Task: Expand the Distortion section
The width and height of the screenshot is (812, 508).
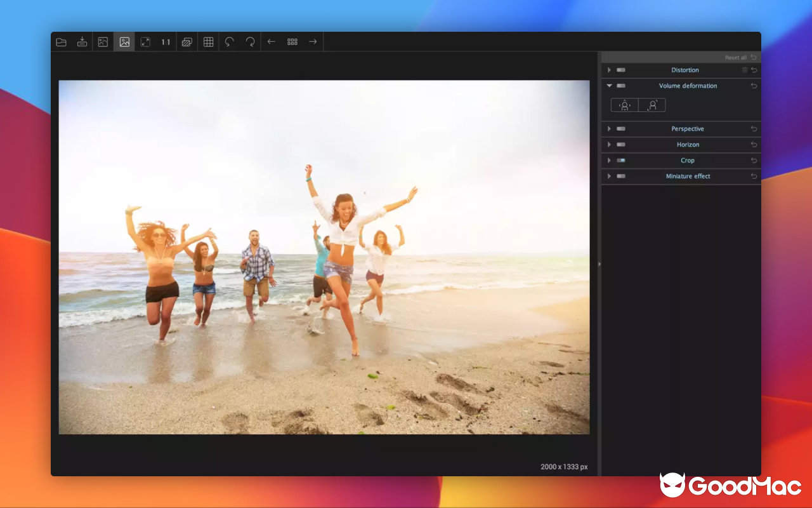Action: tap(608, 70)
